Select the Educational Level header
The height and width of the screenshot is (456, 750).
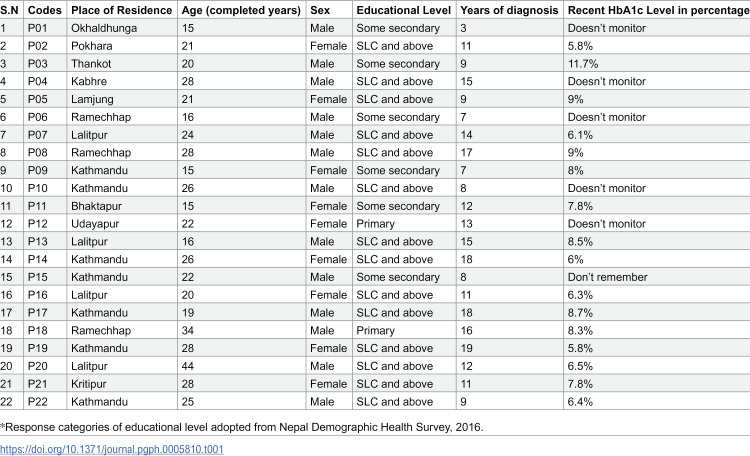click(404, 10)
